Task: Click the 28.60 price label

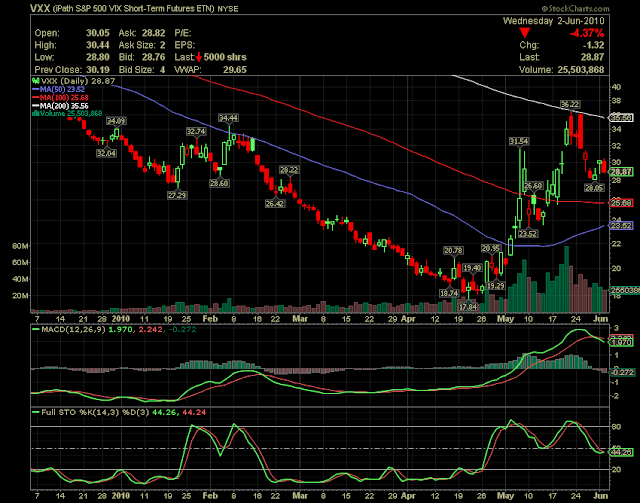Action: click(219, 183)
